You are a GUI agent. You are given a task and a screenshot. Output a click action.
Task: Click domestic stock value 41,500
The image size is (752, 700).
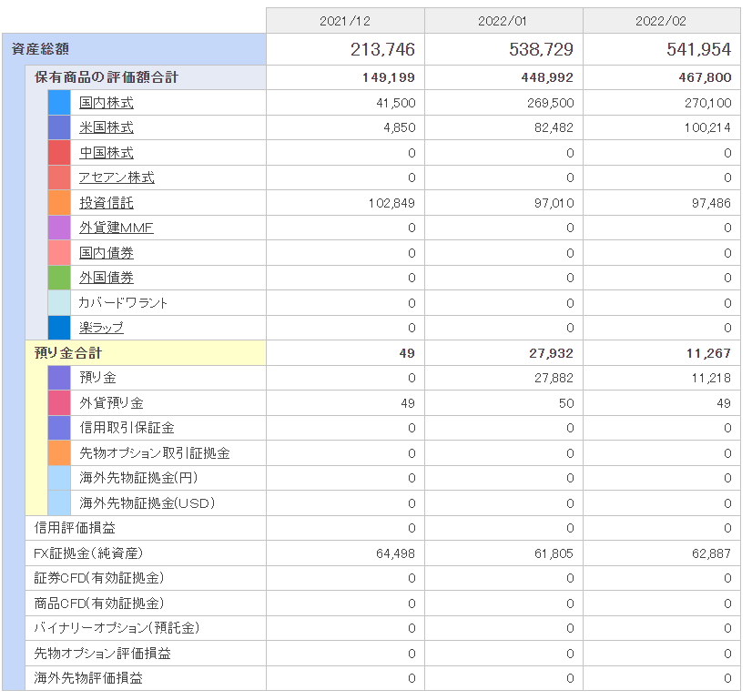point(396,103)
